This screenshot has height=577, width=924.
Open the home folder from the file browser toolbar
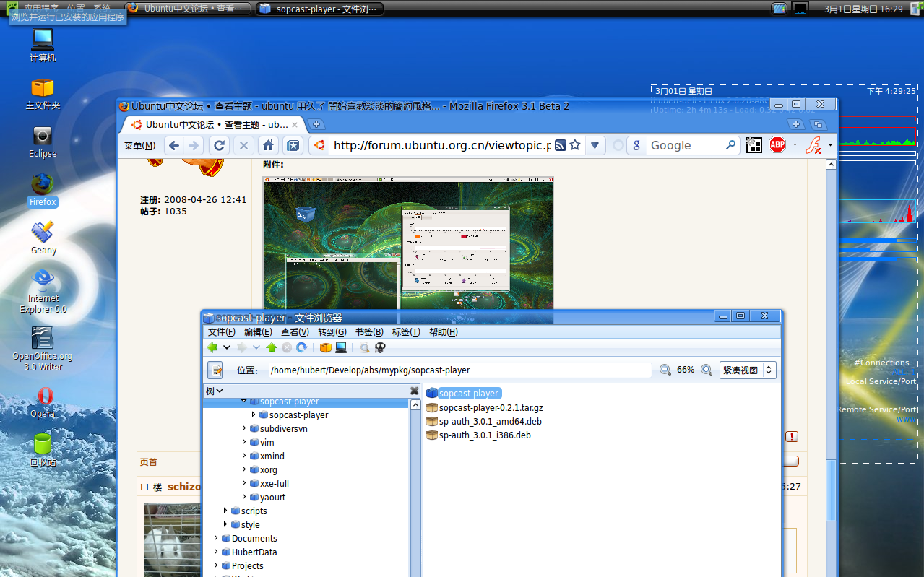pyautogui.click(x=325, y=347)
